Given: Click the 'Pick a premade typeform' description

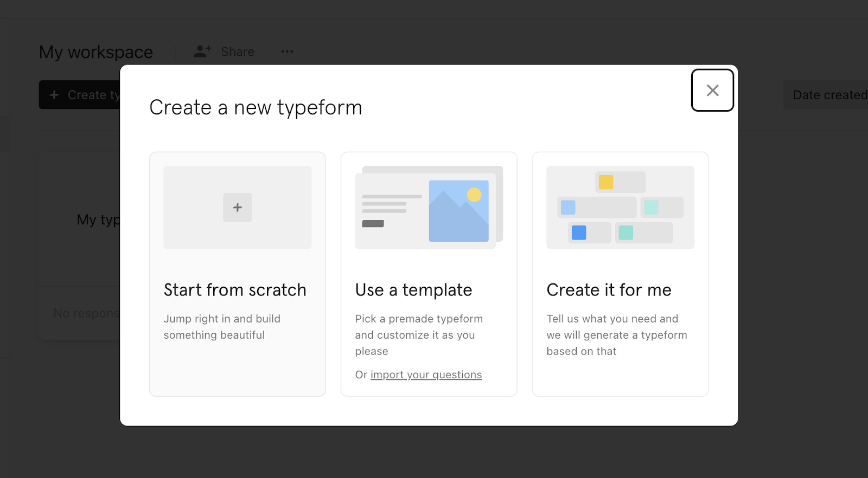Looking at the screenshot, I should 419,335.
